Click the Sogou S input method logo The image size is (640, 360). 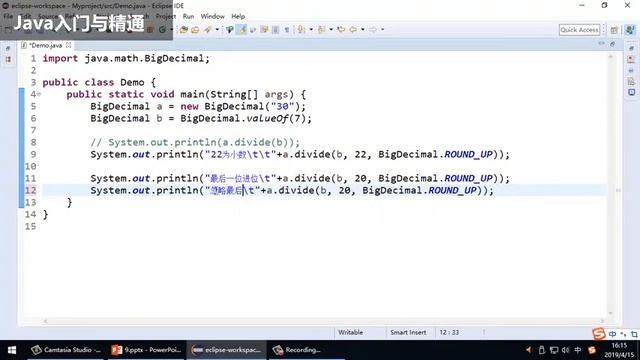point(598,333)
